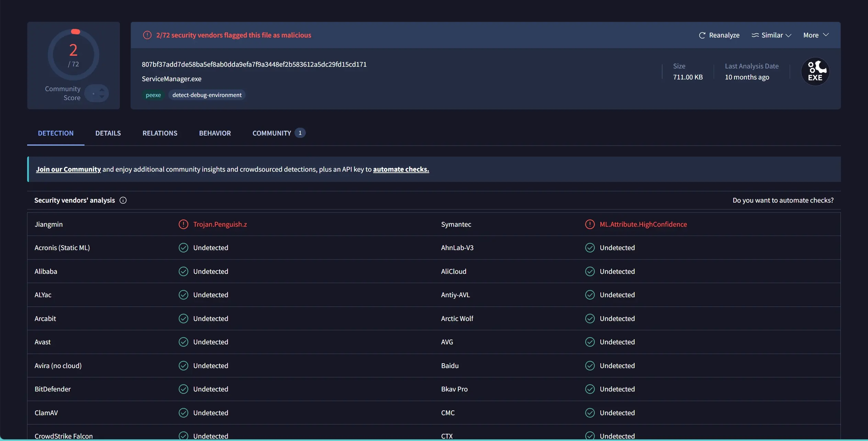Click 'Do you want to automate checks?'

[783, 200]
